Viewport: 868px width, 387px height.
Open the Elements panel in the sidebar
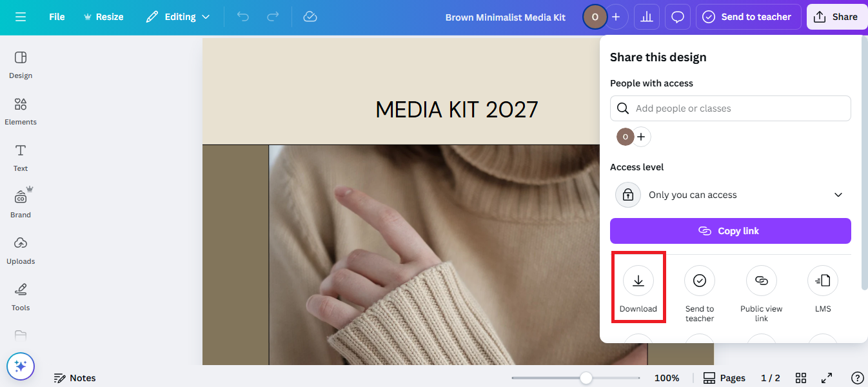tap(20, 111)
